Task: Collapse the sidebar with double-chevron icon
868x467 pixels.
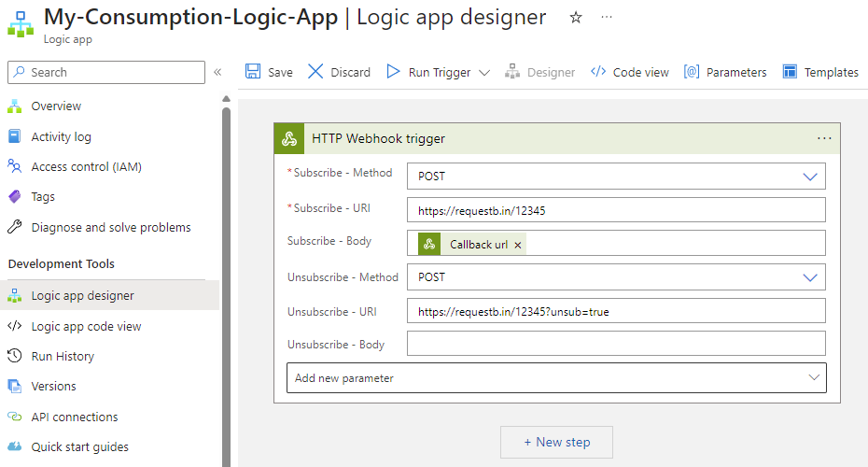Action: click(x=217, y=72)
